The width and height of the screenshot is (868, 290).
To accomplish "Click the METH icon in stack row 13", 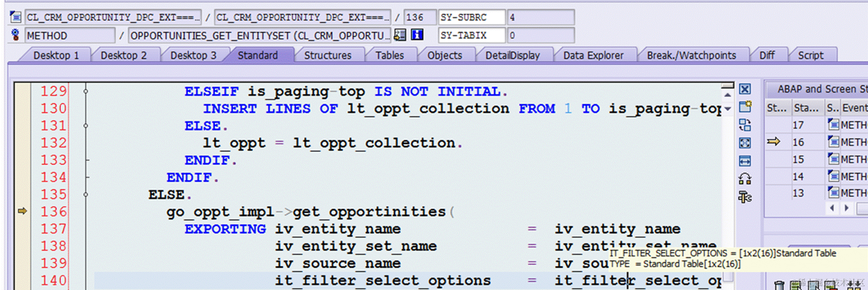I will coord(833,192).
